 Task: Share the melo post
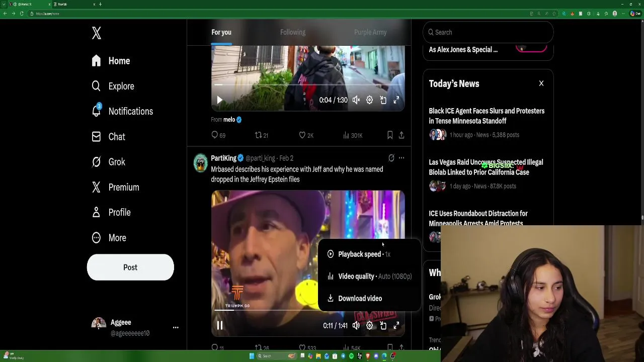point(401,135)
